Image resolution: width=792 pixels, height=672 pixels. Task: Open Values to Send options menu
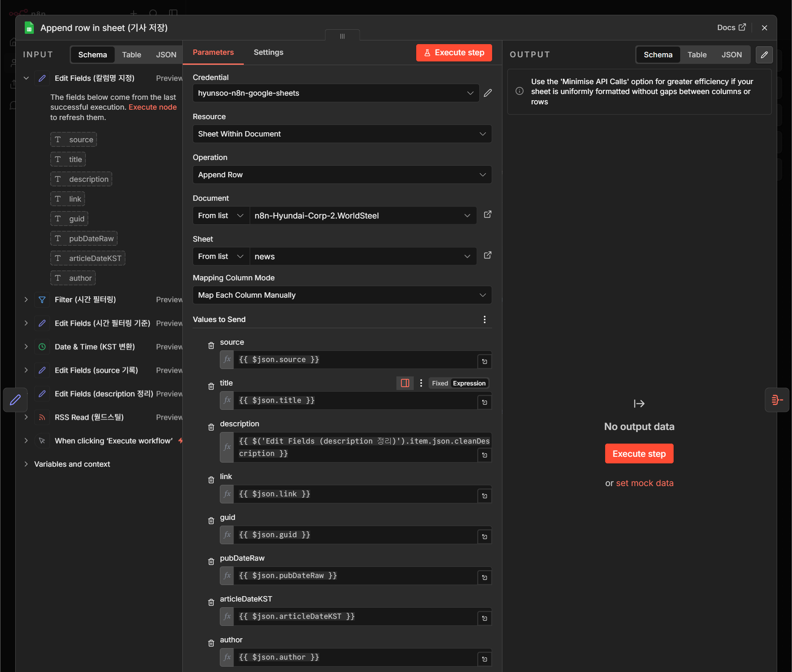click(485, 320)
